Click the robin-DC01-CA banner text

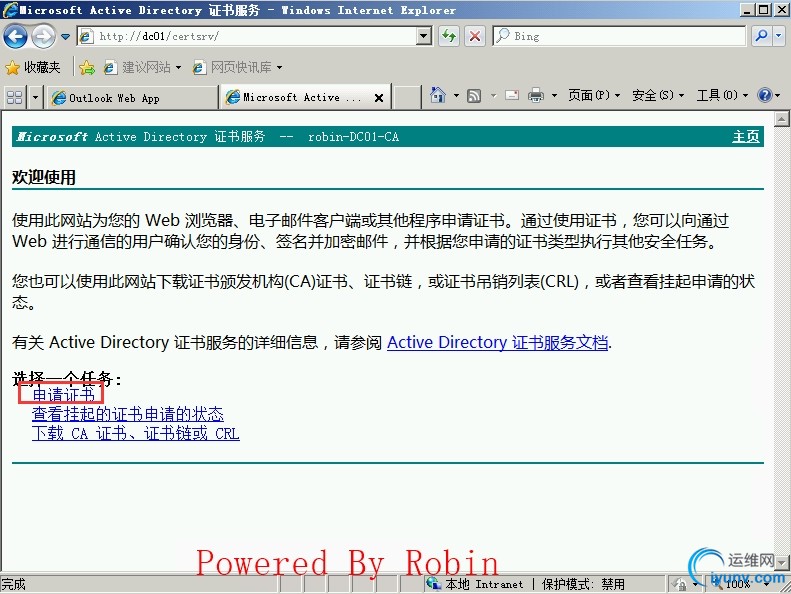click(353, 136)
